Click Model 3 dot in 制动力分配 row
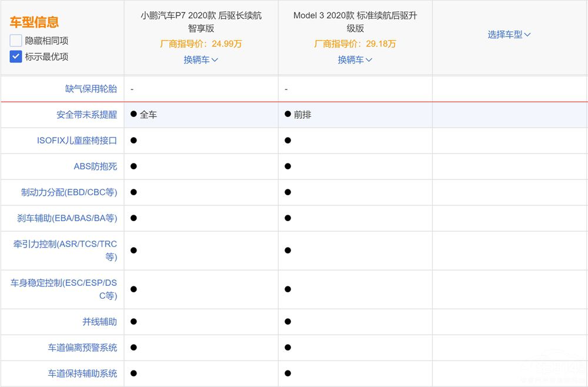Screen dimensions: 588x387 pyautogui.click(x=288, y=192)
